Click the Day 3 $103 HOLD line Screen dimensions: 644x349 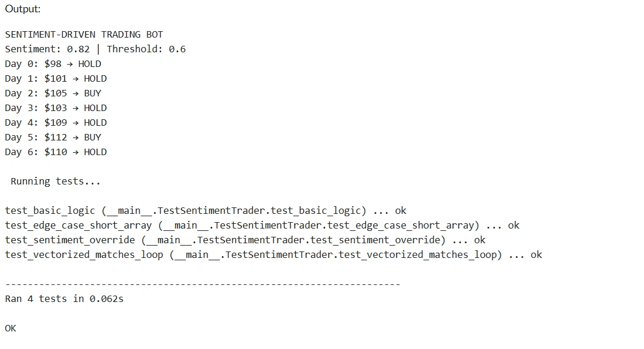point(56,108)
